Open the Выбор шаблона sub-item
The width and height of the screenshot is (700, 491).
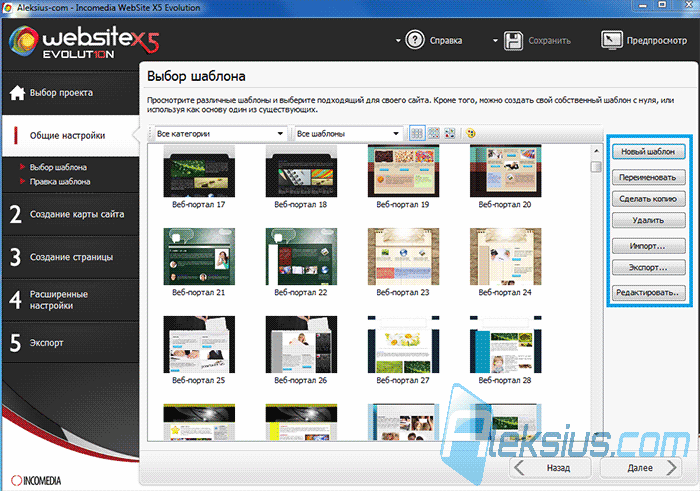coord(58,167)
